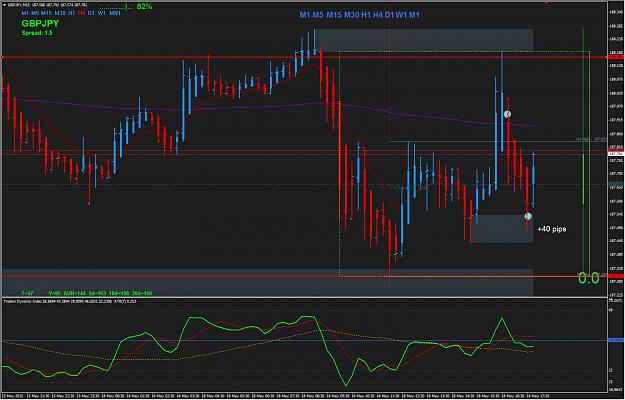Switch to M30 in the centered purple timeframe row
The width and height of the screenshot is (625, 400).
(352, 15)
